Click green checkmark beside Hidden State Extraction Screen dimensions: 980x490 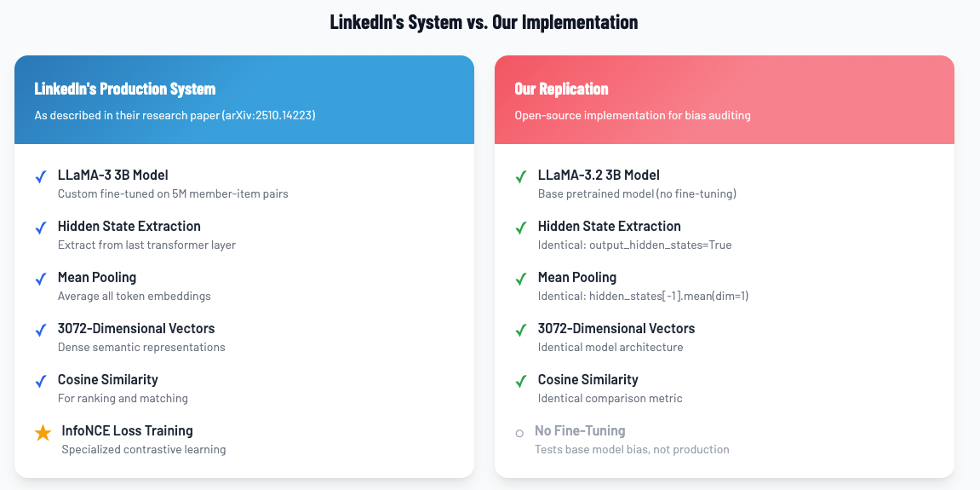(x=521, y=228)
